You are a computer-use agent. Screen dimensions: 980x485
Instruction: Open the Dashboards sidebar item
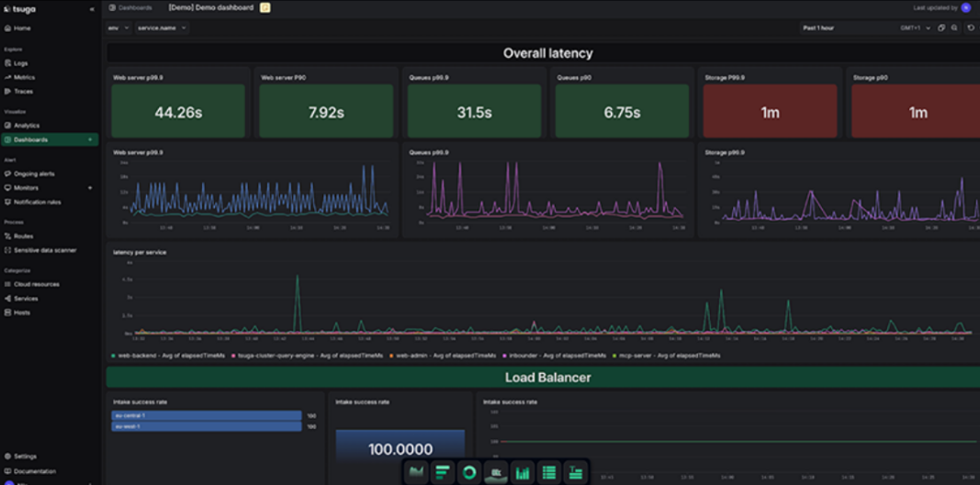pyautogui.click(x=50, y=140)
